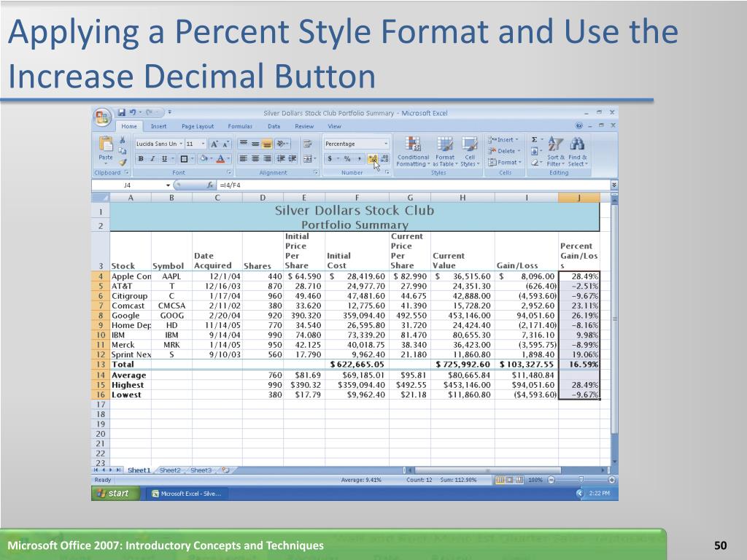The height and width of the screenshot is (560, 747).
Task: Toggle Bottom Align vertical alignment
Action: pos(267,144)
